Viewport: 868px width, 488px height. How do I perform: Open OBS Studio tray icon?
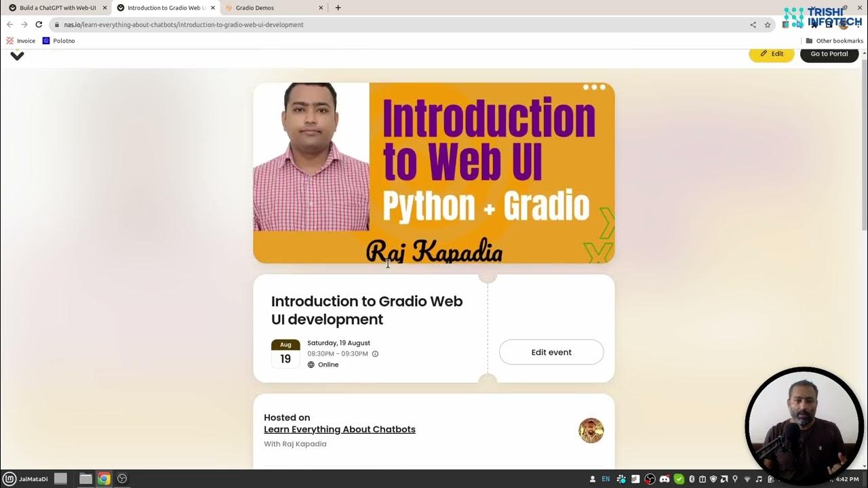tap(650, 479)
